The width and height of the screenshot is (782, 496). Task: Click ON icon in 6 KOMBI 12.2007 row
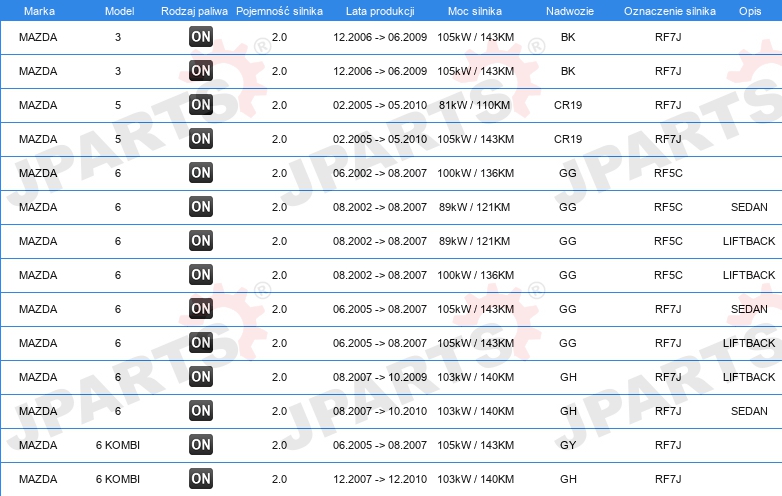coord(201,479)
